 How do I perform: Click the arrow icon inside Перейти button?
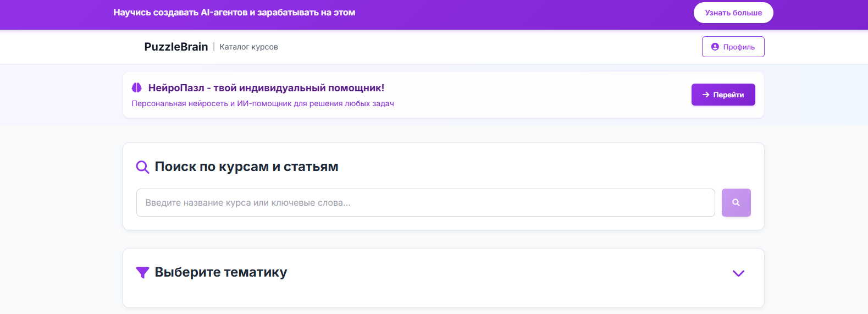coord(706,95)
